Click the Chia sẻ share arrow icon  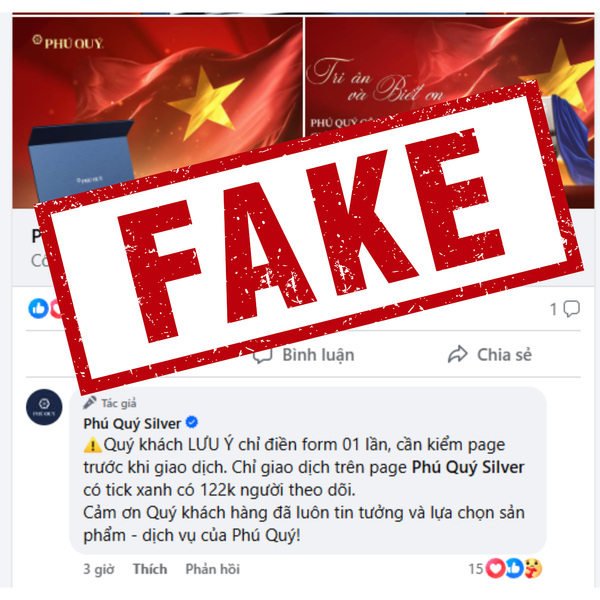click(458, 354)
